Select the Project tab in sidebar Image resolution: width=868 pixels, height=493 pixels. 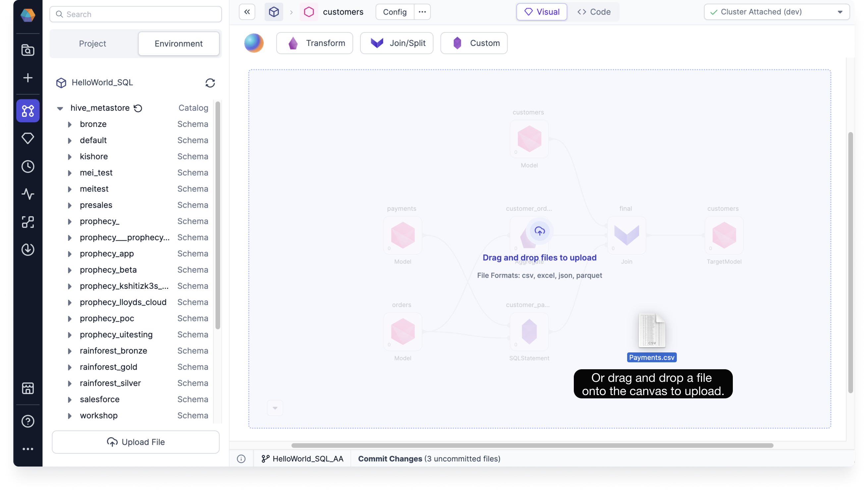coord(92,43)
